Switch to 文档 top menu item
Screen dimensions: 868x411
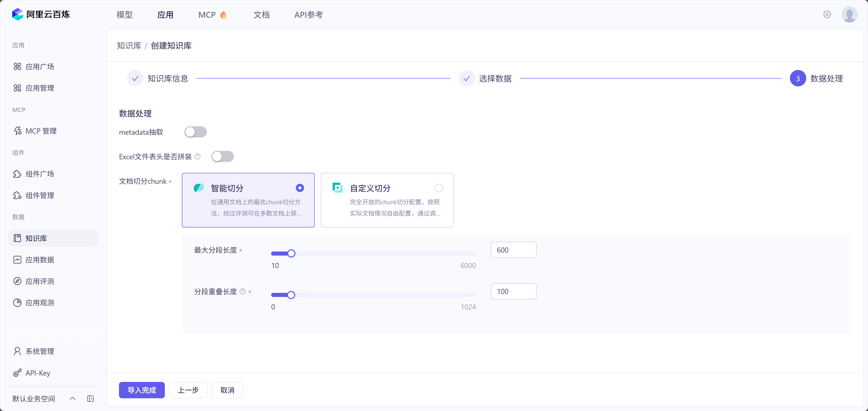coord(261,15)
